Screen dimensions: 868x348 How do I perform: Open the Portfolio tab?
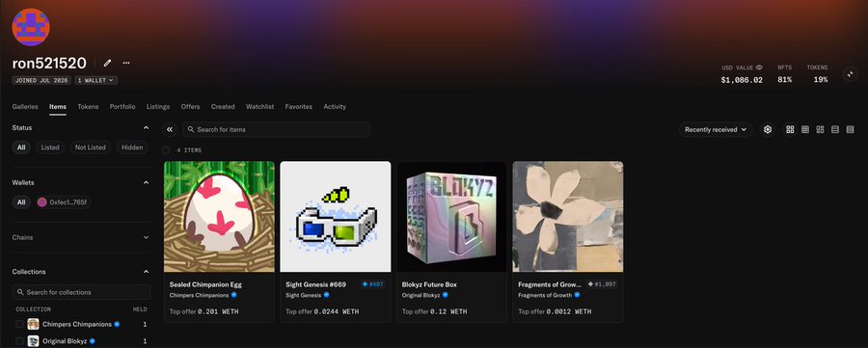(122, 107)
